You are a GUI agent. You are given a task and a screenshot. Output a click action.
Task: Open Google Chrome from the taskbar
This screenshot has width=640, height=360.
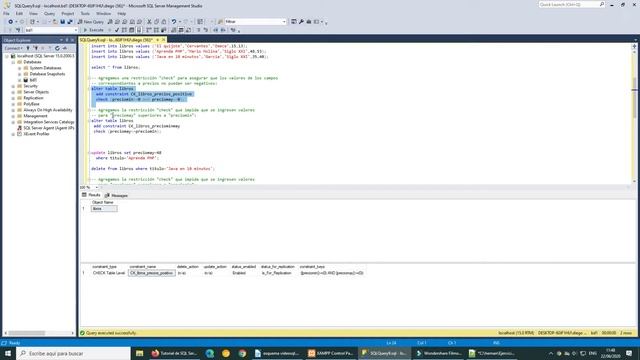point(242,353)
